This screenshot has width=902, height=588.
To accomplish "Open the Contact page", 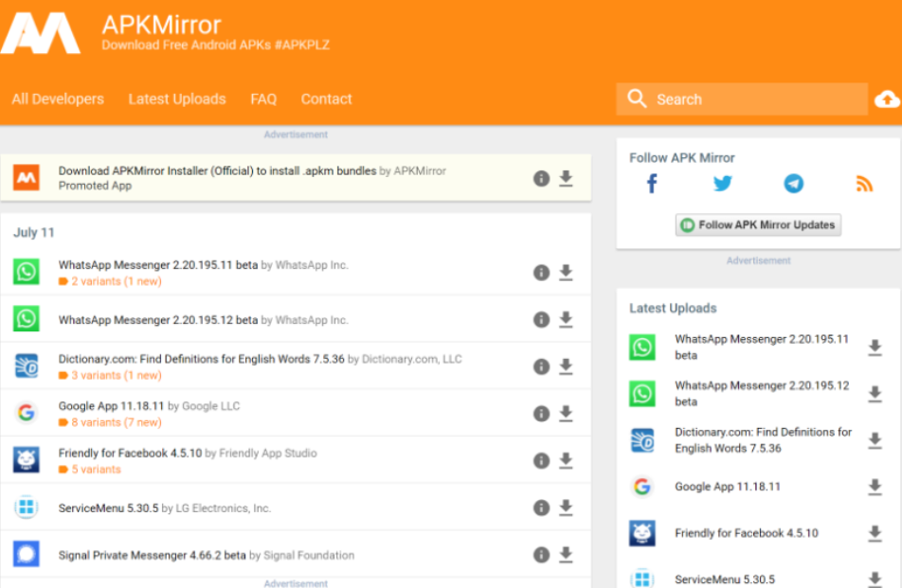I will tap(326, 98).
